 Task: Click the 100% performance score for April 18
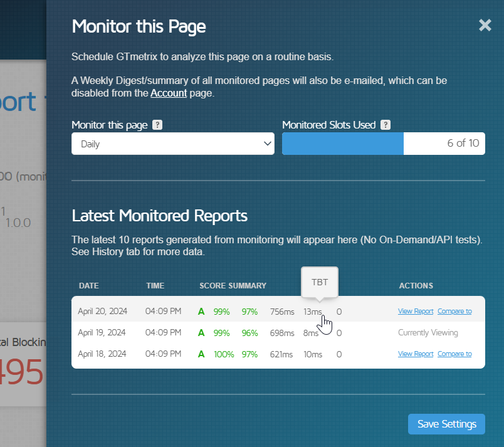(224, 354)
